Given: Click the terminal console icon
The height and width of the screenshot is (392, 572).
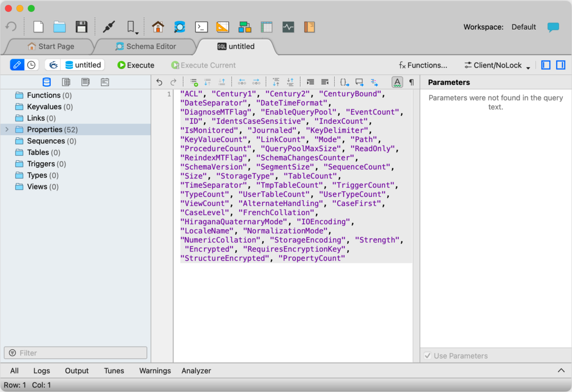Looking at the screenshot, I should pos(201,27).
